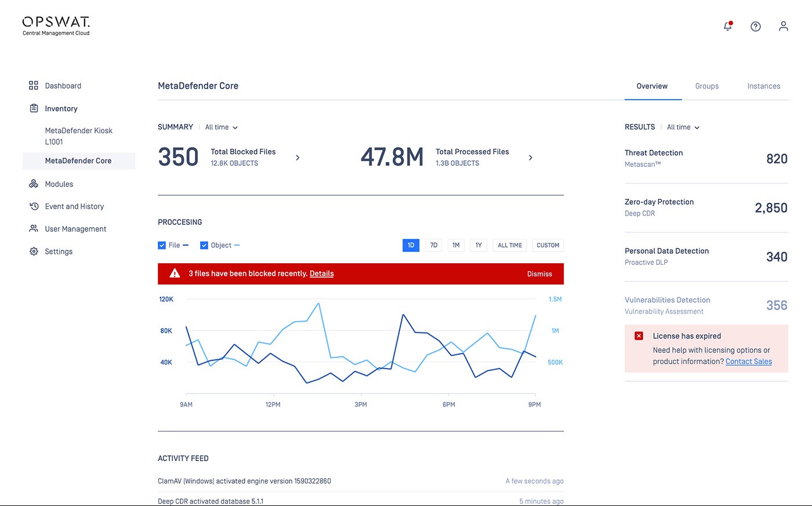Open Threat Detection result row
The height and width of the screenshot is (506, 812).
(706, 159)
